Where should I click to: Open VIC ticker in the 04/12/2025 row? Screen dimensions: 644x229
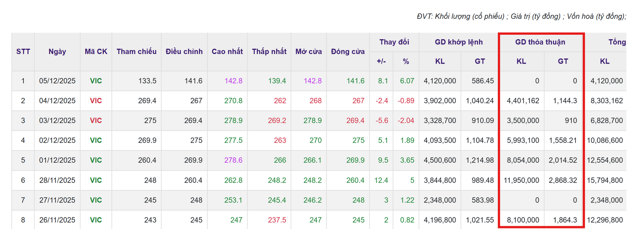[96, 101]
